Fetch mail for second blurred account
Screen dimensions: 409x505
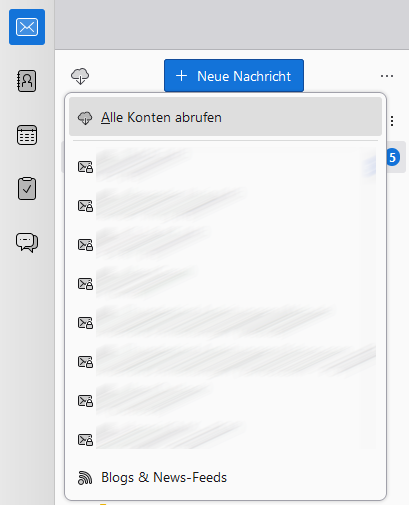pos(225,206)
